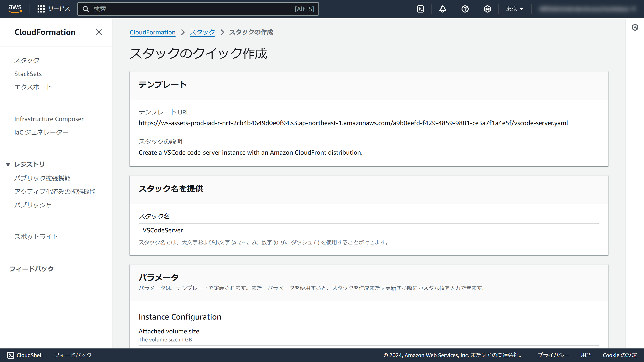Click the スタック名 input field
This screenshot has height=362, width=644.
click(x=369, y=230)
